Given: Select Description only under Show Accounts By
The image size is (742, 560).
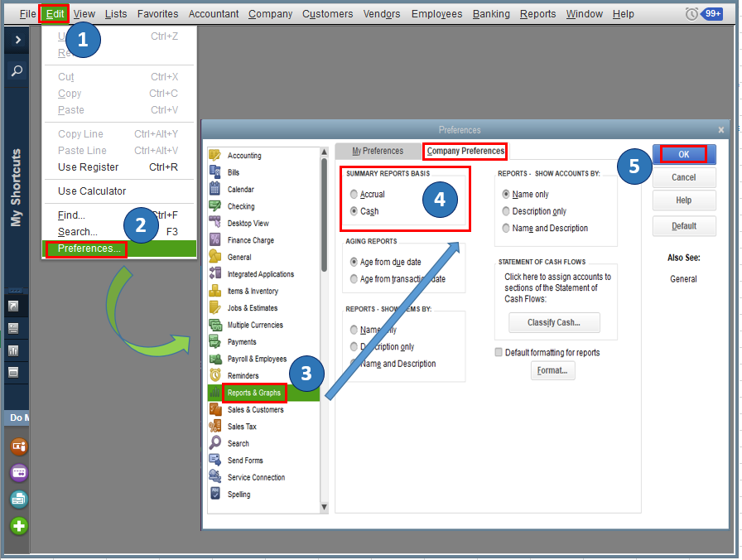Looking at the screenshot, I should tap(534, 211).
